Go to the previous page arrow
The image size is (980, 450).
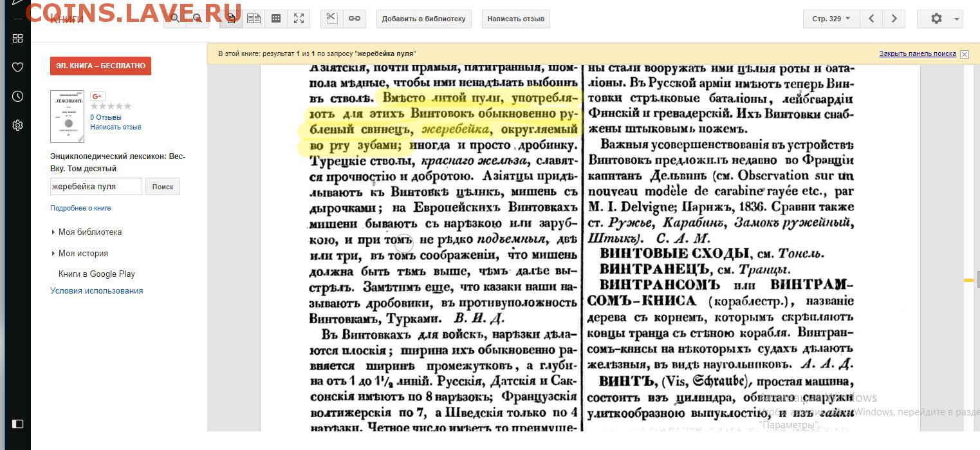871,19
